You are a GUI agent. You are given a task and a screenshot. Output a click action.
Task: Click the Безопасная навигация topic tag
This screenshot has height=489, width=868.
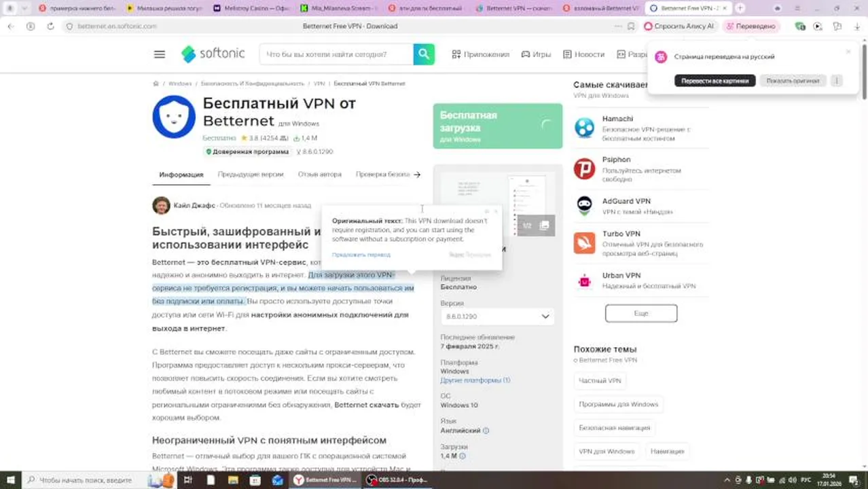tap(615, 428)
